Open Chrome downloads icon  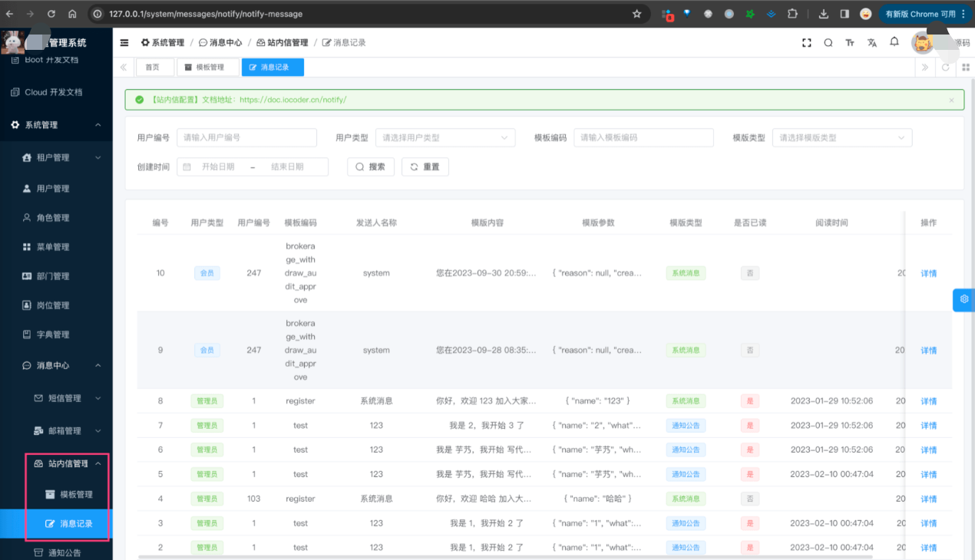(824, 14)
